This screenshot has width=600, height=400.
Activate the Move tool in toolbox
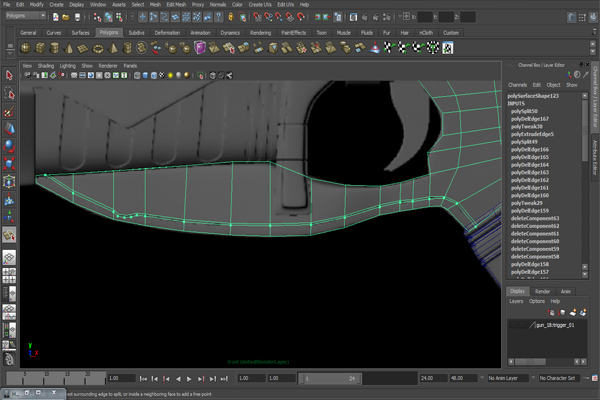[9, 129]
